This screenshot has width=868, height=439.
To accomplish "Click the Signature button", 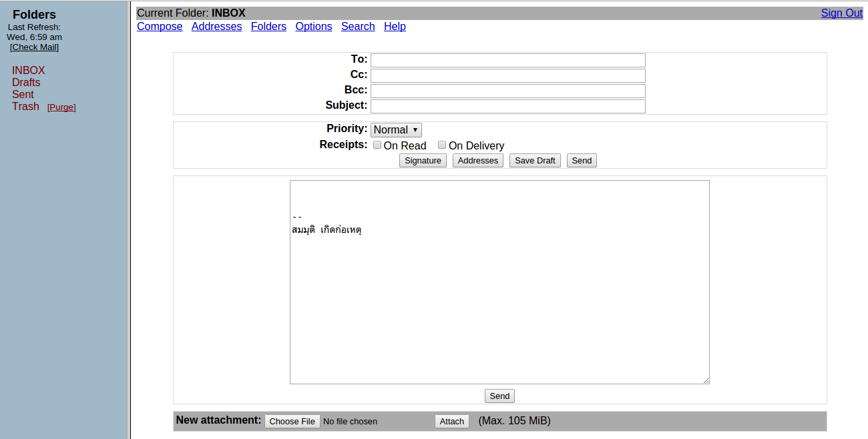I will click(x=423, y=161).
